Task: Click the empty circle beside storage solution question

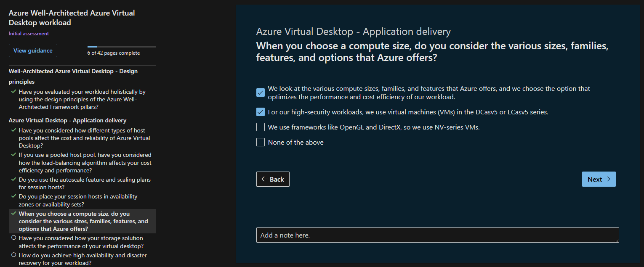Action: point(14,238)
